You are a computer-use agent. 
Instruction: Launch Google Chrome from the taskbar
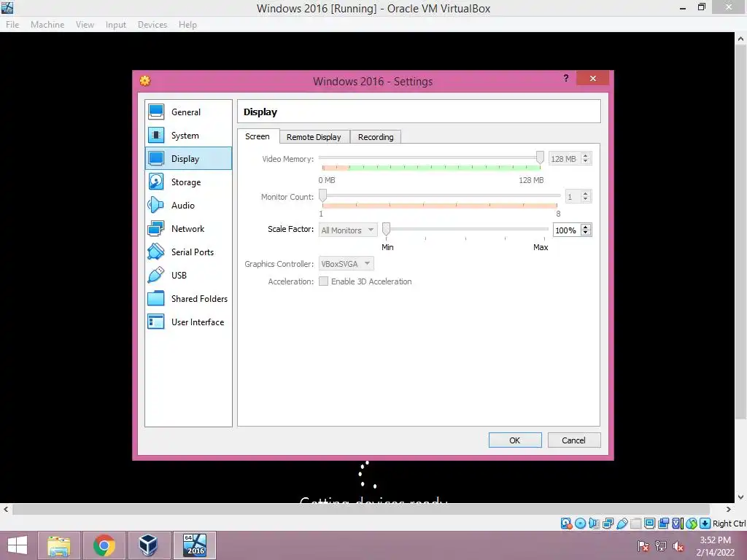pos(104,545)
